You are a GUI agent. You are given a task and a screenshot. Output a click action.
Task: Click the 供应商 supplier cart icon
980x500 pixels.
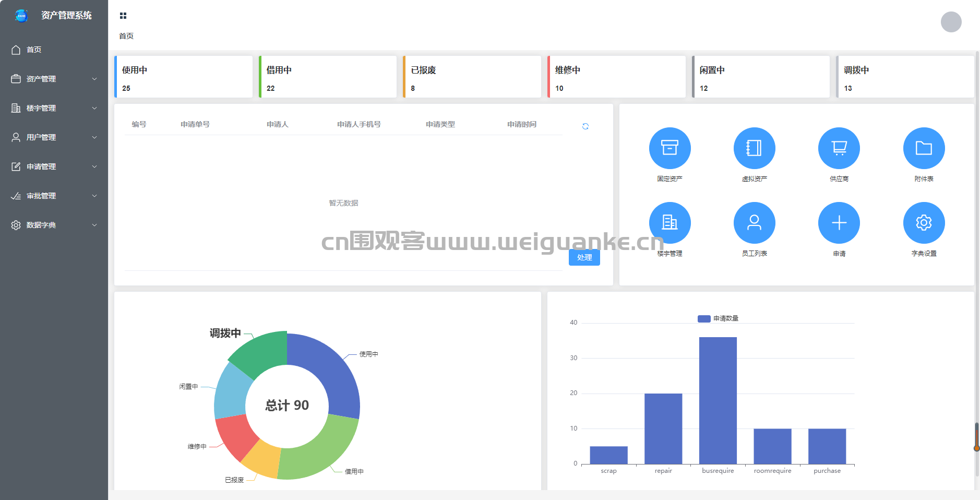839,148
